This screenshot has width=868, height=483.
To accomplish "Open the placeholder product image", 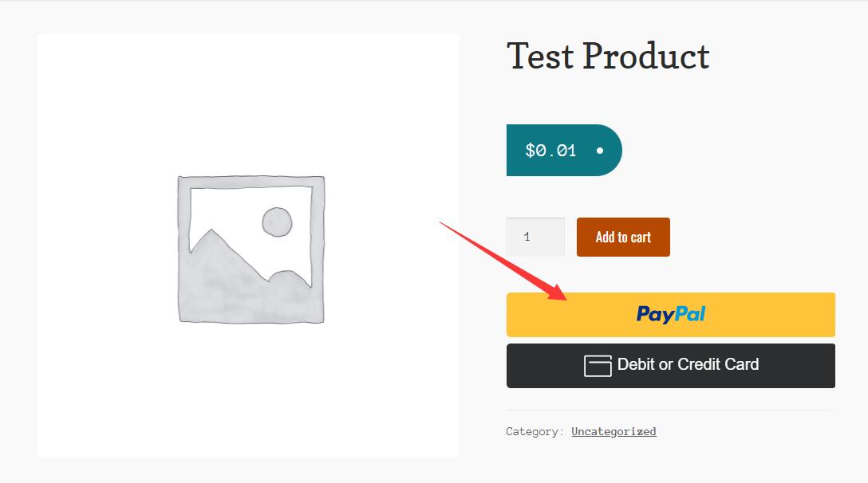I will pyautogui.click(x=249, y=245).
